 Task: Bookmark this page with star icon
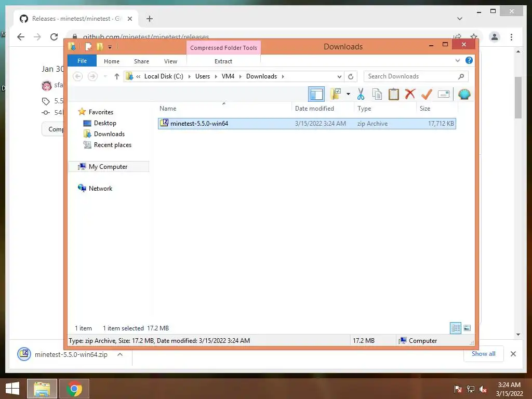tap(474, 36)
